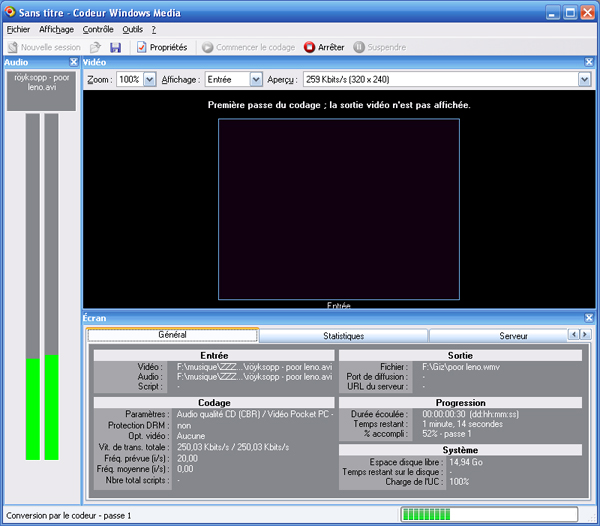The height and width of the screenshot is (526, 600).
Task: Click the Entrée section header
Action: [214, 355]
